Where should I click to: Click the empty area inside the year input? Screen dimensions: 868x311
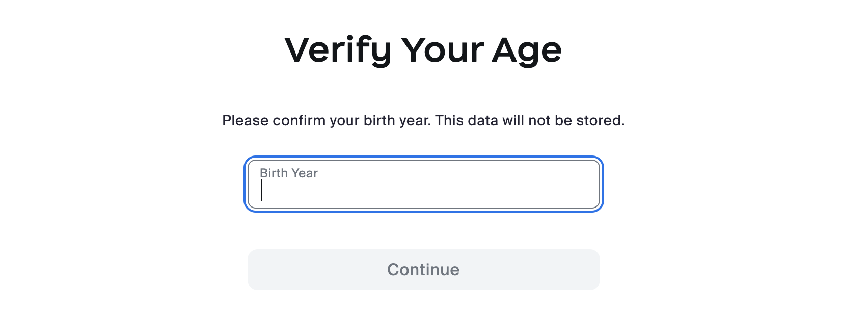458,191
